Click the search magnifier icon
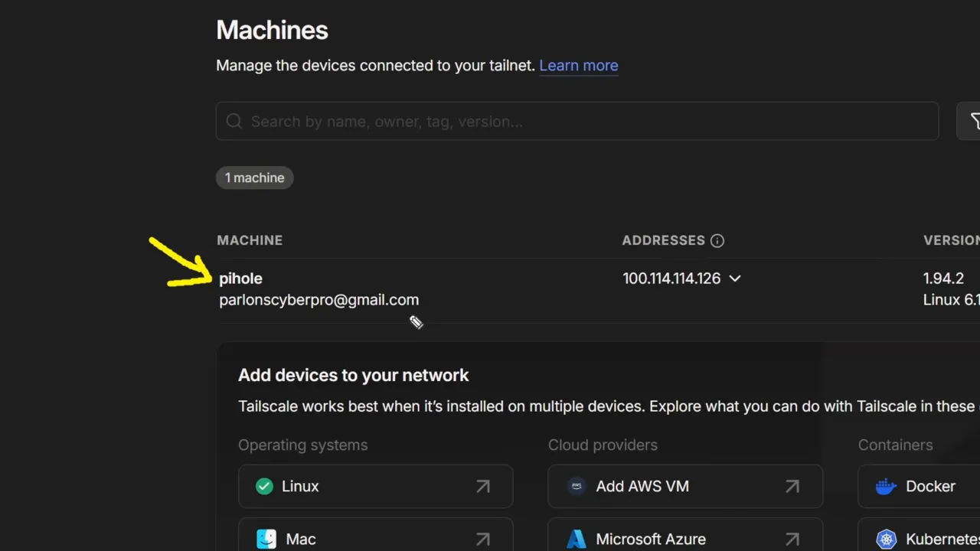This screenshot has height=551, width=980. pyautogui.click(x=234, y=121)
